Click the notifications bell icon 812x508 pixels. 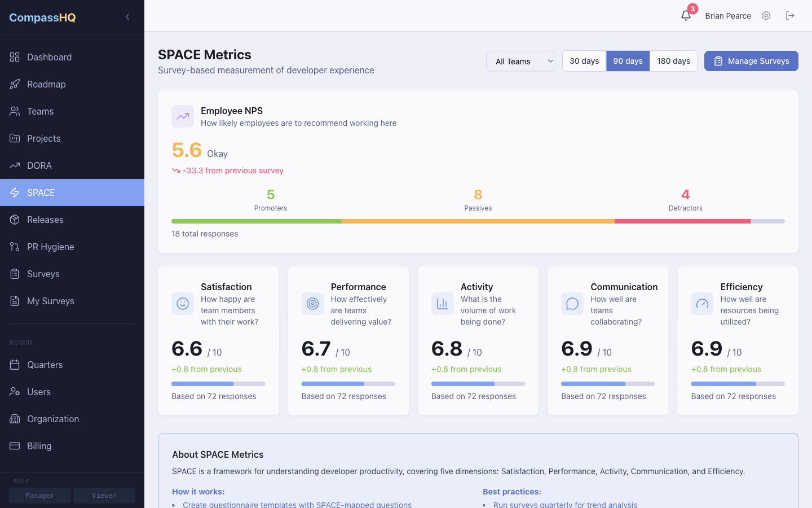(x=686, y=16)
